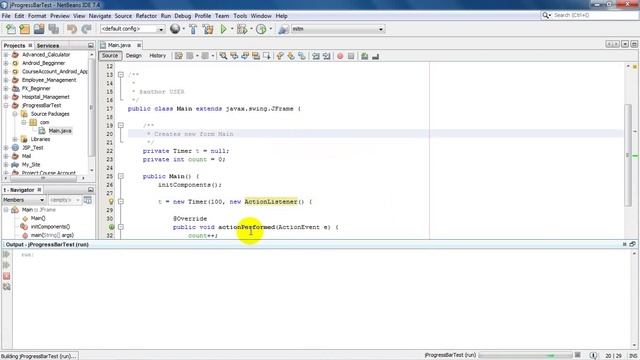Screen dimensions: 640x360
Task: Click the green override marker on line 31
Action: [111, 227]
